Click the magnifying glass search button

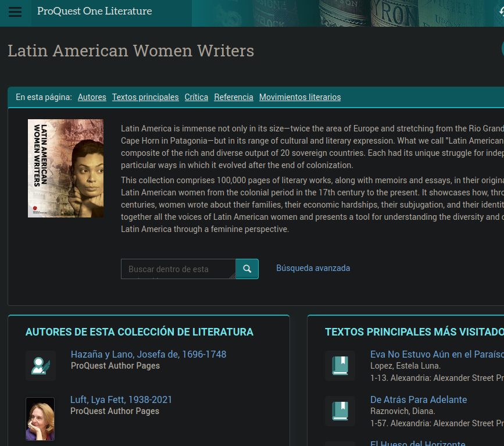(x=247, y=269)
